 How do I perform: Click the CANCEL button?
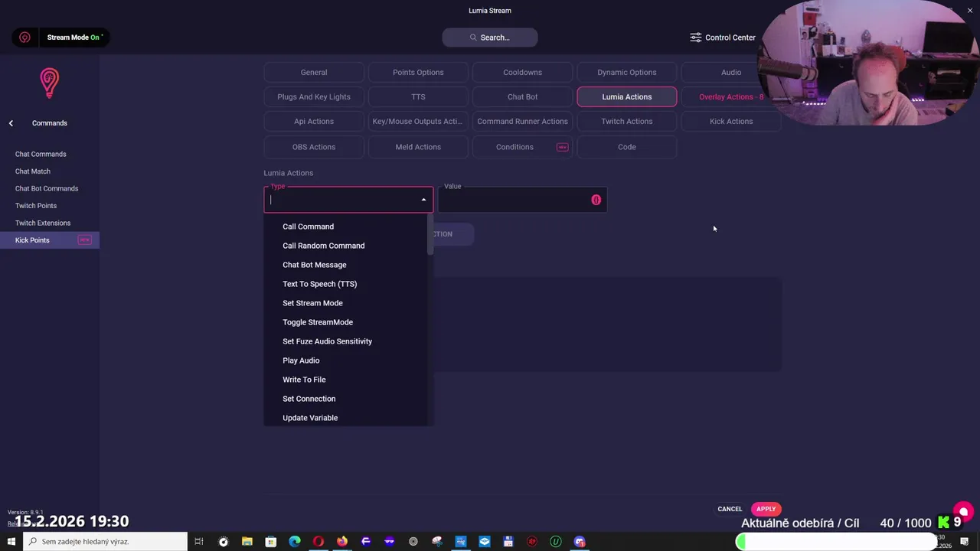730,509
